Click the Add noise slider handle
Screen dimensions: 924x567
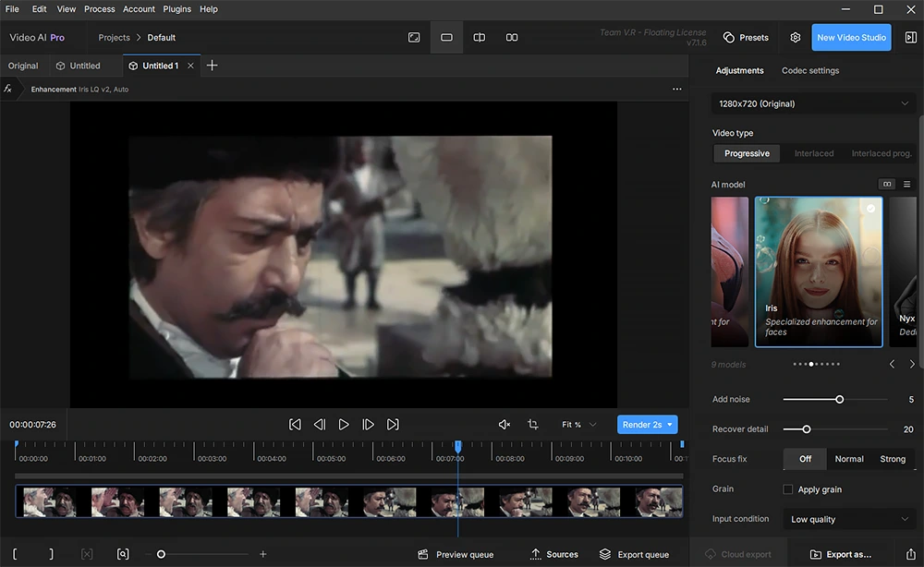pos(840,399)
